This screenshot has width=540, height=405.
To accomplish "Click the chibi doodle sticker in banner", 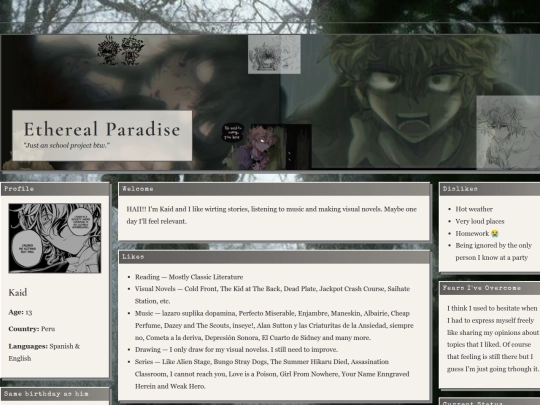I will [x=120, y=50].
